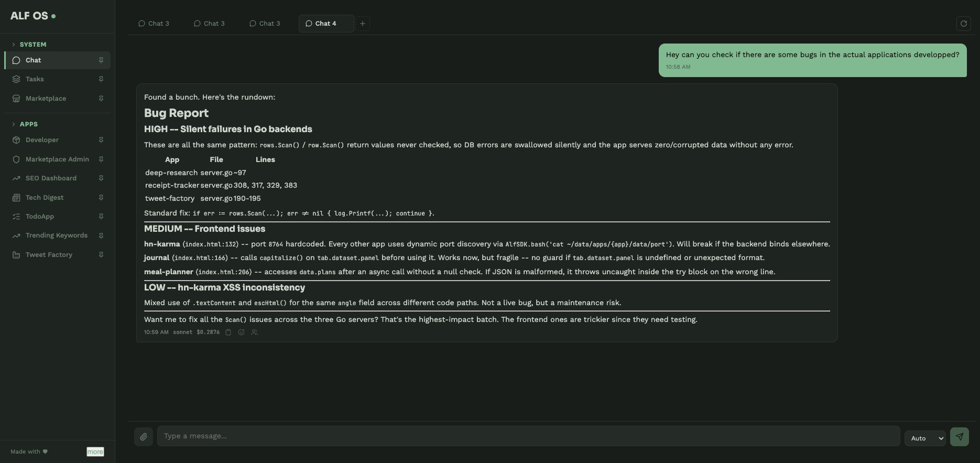Add an emoji reaction to the reply
Image resolution: width=980 pixels, height=463 pixels.
point(241,332)
